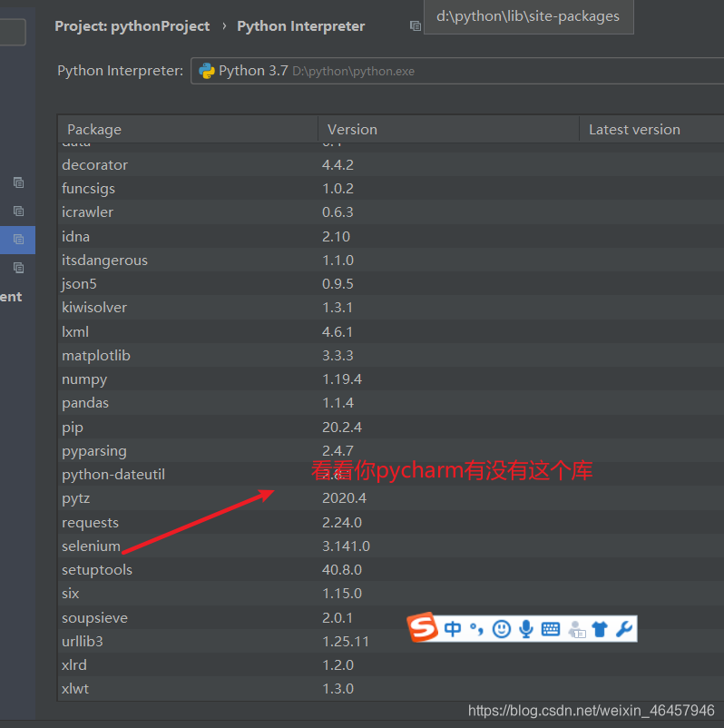Click microphone voice input icon
This screenshot has height=728, width=724.
click(526, 629)
